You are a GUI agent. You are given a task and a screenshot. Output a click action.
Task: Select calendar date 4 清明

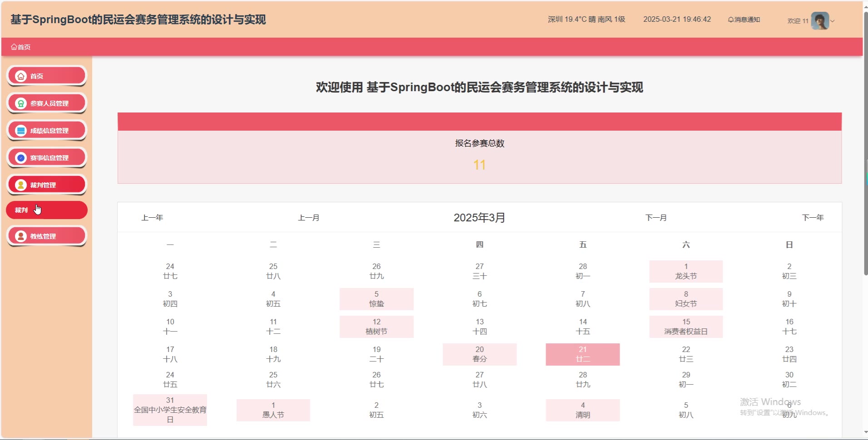click(582, 410)
